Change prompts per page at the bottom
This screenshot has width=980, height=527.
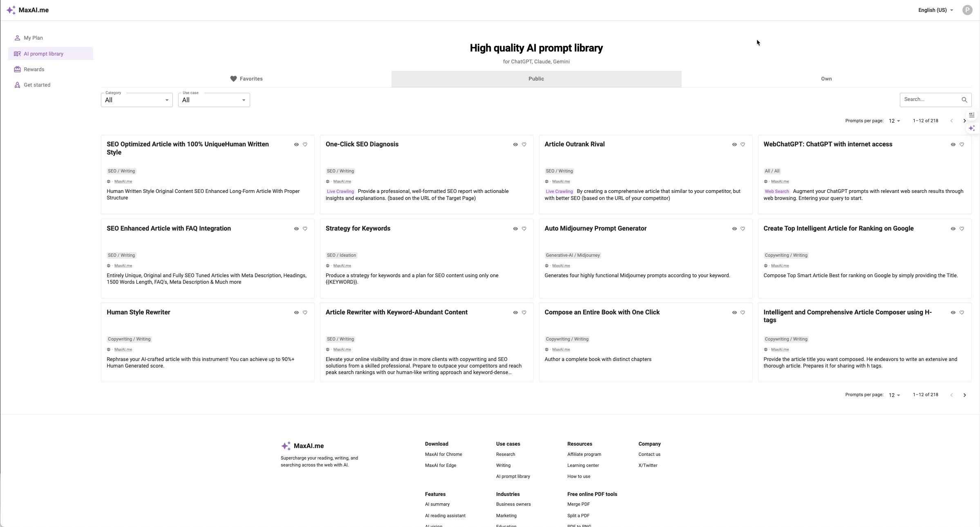pyautogui.click(x=894, y=395)
